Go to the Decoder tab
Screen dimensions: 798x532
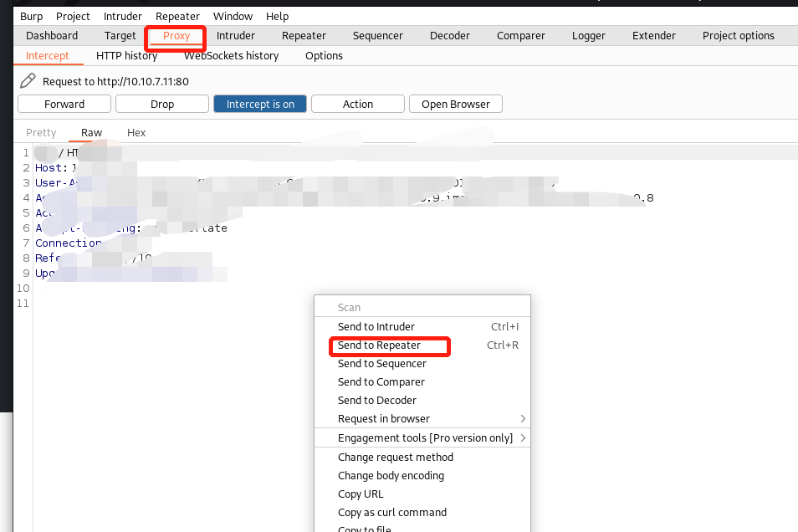pos(449,36)
